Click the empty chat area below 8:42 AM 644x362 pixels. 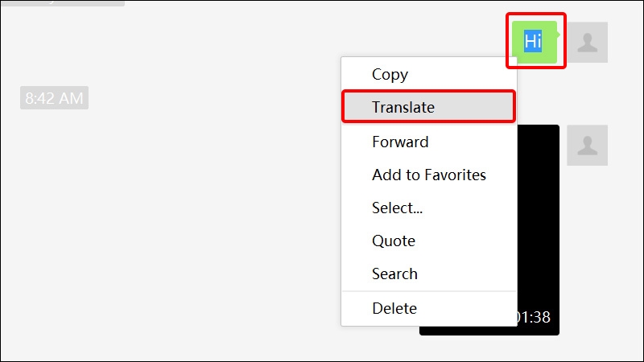point(161,225)
